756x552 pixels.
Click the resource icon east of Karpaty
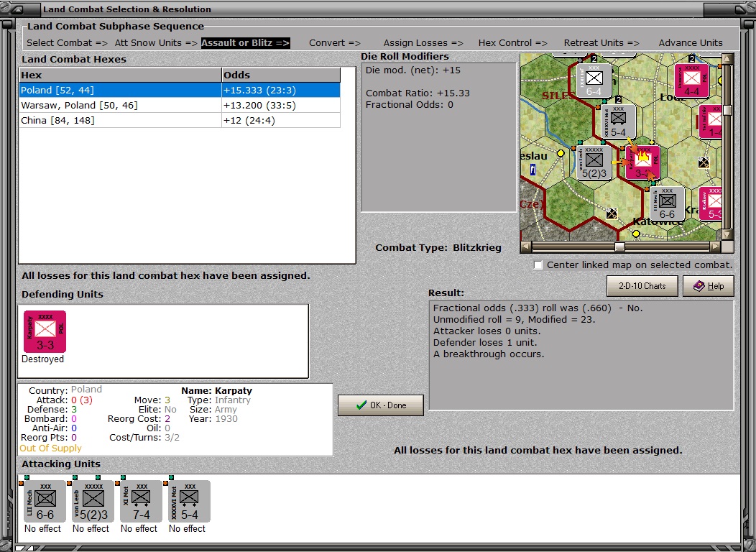click(704, 163)
